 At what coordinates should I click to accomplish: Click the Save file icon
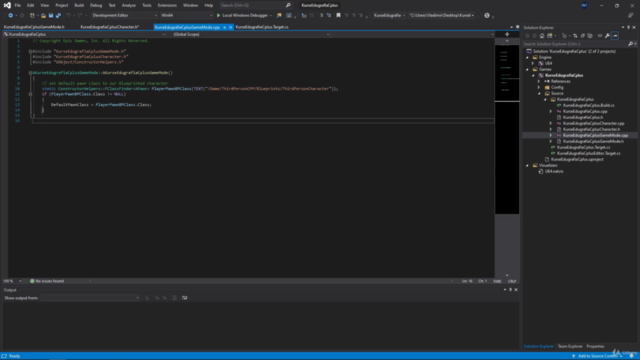click(51, 16)
